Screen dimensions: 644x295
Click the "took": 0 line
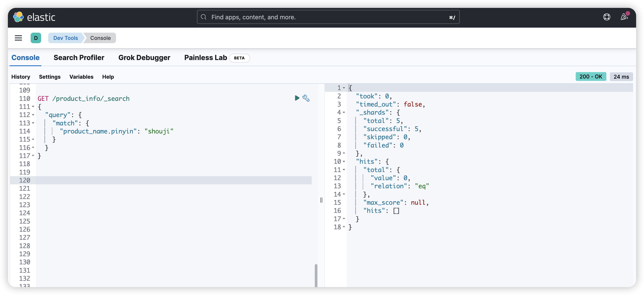point(374,96)
